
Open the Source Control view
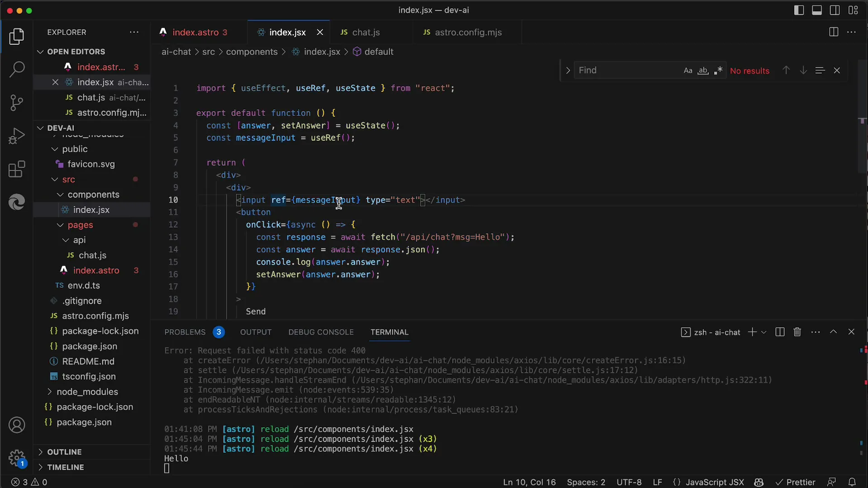tap(17, 103)
